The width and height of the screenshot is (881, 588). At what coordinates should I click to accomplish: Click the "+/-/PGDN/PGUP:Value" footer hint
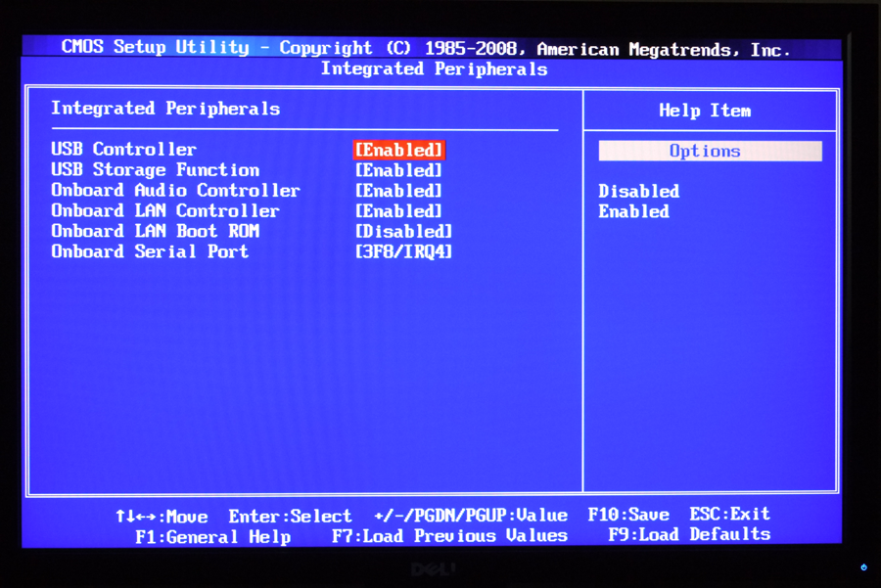tap(471, 515)
